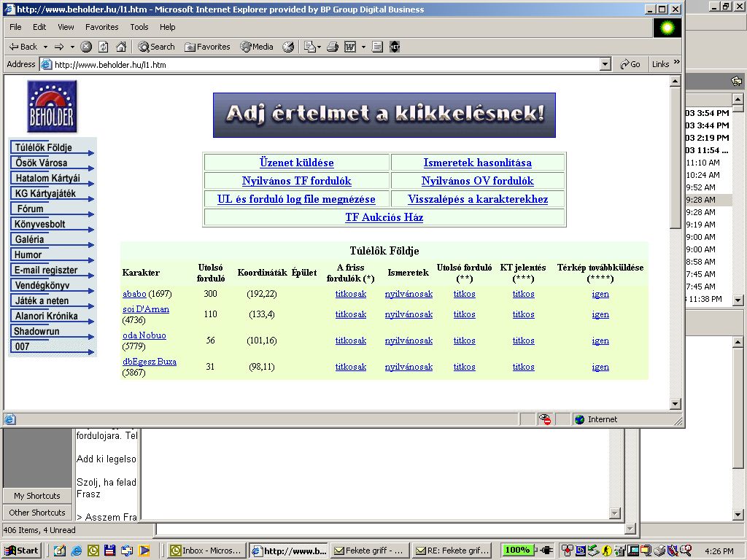Click the Stop loading toolbar icon
Screen dimensions: 747x560
pyautogui.click(x=86, y=47)
